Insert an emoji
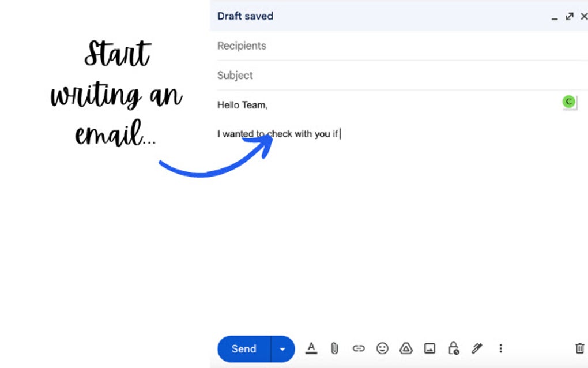Screen dimensions: 588x368 382,348
